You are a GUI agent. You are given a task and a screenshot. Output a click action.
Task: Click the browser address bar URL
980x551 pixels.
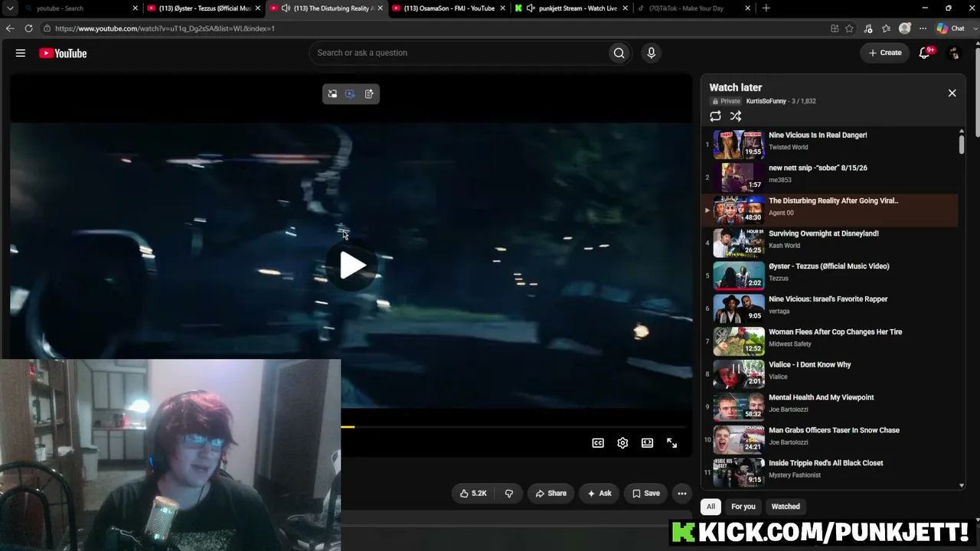pyautogui.click(x=165, y=28)
